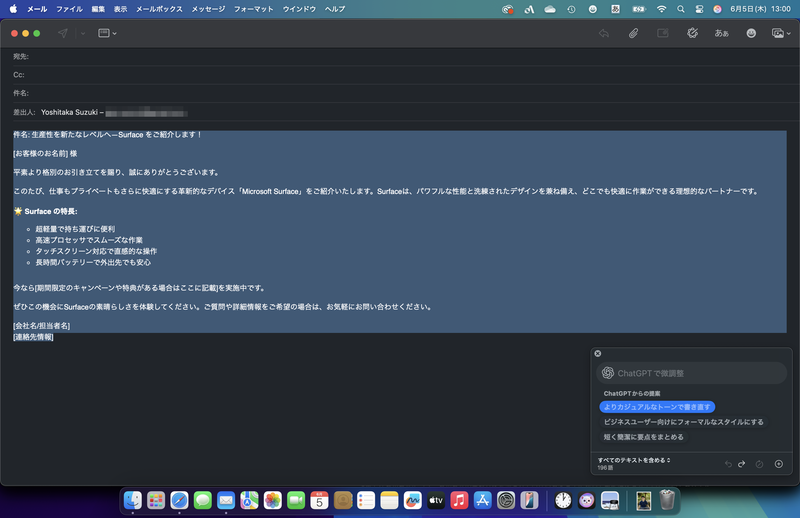Show the format bar with the あぁ button
Viewport: 800px width, 518px height.
tap(721, 33)
